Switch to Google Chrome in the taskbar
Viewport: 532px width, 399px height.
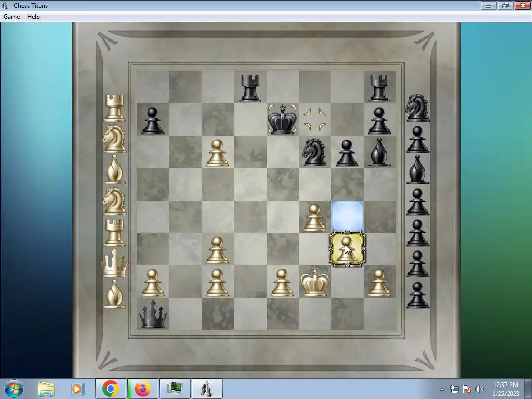pos(110,389)
